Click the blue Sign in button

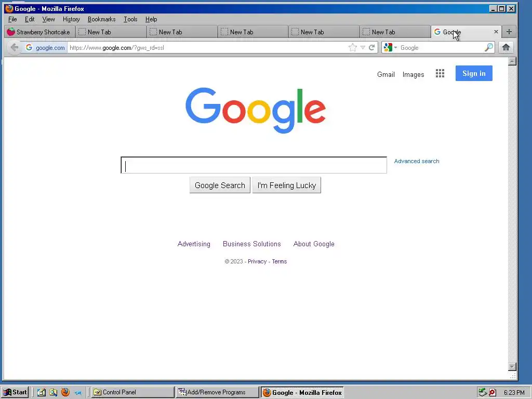coord(474,73)
